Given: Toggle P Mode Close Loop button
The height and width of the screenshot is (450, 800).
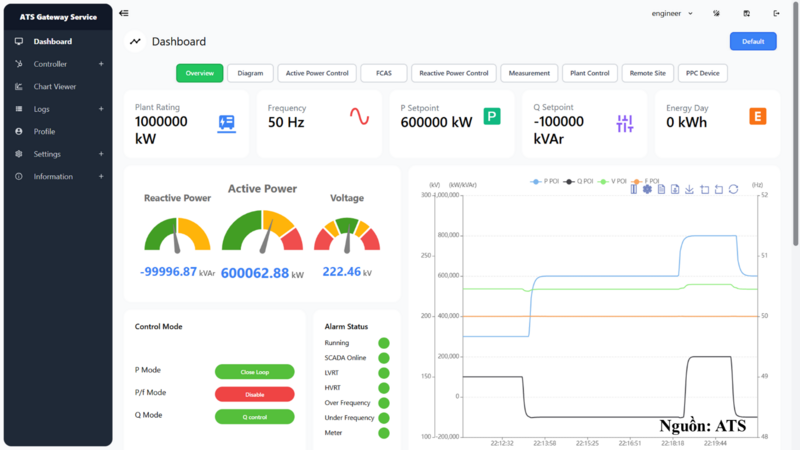Looking at the screenshot, I should (x=255, y=372).
